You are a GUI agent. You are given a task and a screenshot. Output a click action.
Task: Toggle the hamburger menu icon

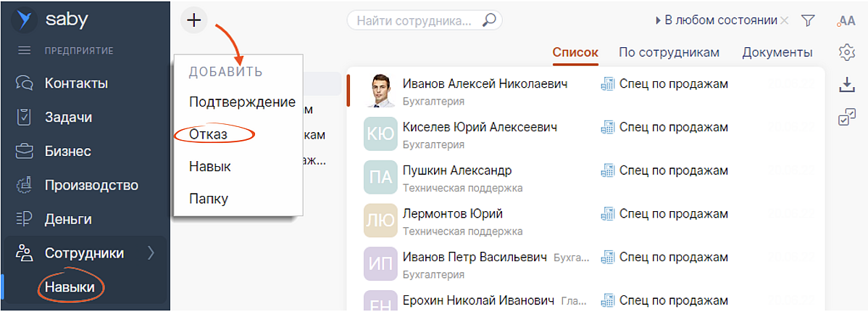[25, 51]
